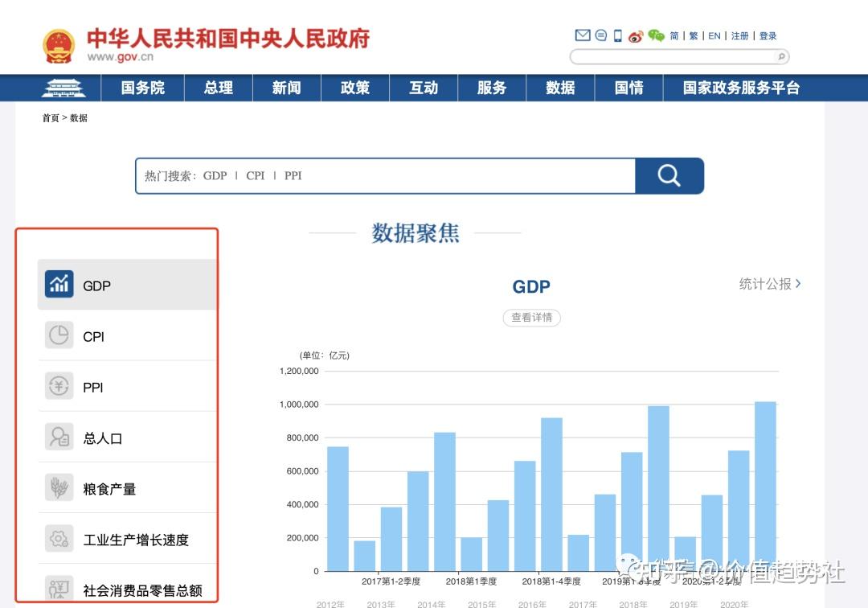Open the 数据 navigation tab
Viewport: 868px width, 608px height.
click(560, 87)
